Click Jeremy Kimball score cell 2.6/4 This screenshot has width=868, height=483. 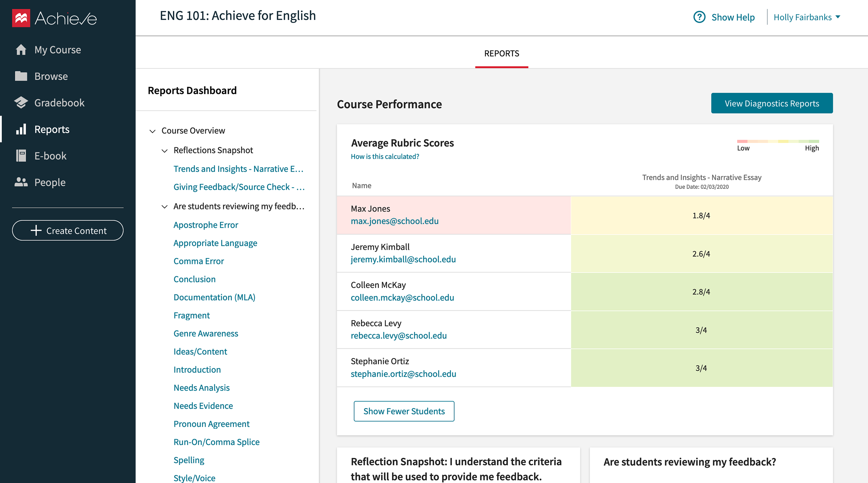pos(702,254)
